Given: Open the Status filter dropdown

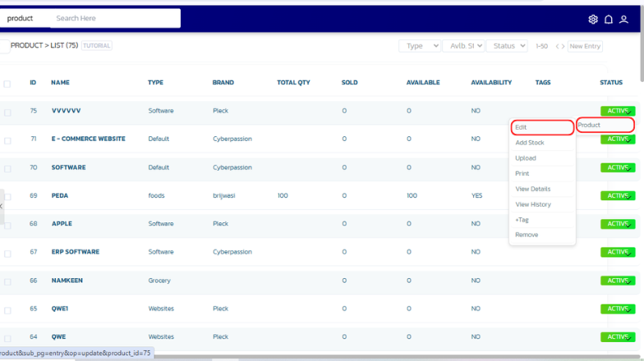Looking at the screenshot, I should [507, 46].
